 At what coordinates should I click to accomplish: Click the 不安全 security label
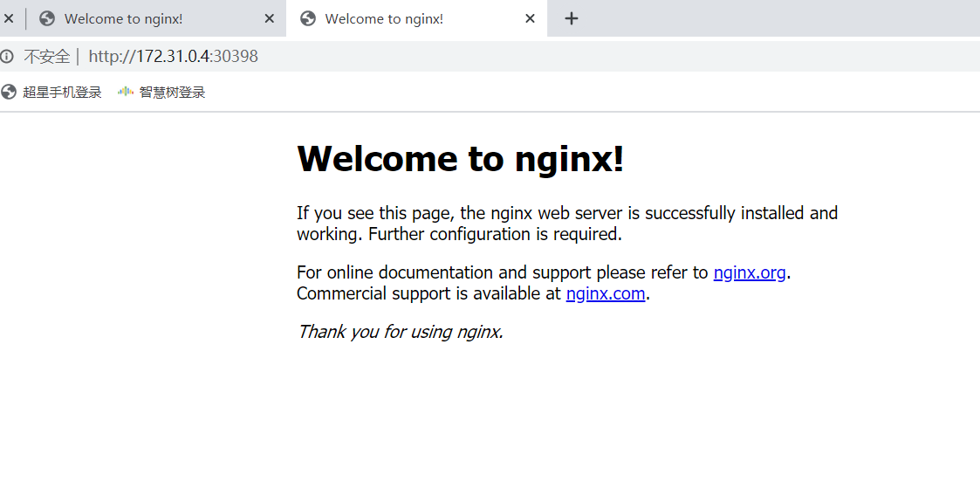47,57
